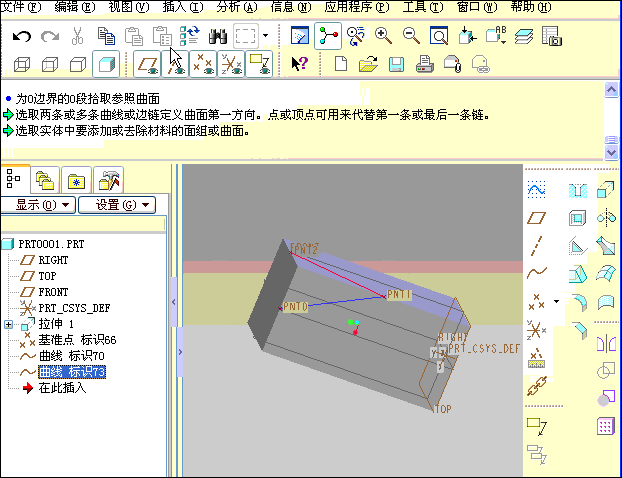
Task: Open the 工具(T) menu
Action: click(x=423, y=7)
